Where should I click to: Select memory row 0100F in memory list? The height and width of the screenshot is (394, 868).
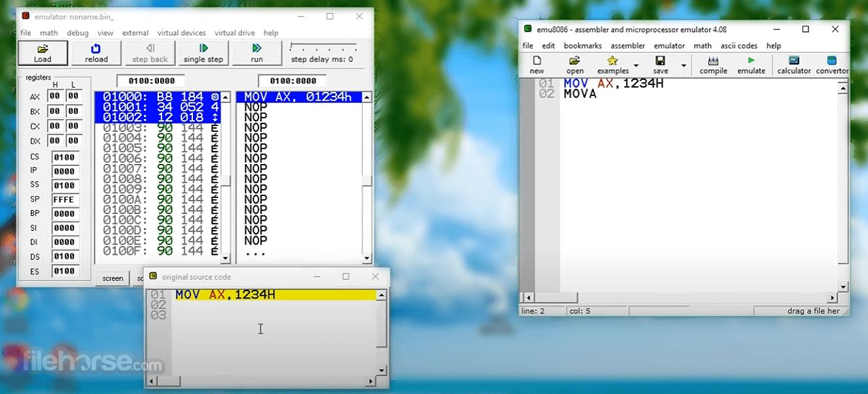point(158,251)
